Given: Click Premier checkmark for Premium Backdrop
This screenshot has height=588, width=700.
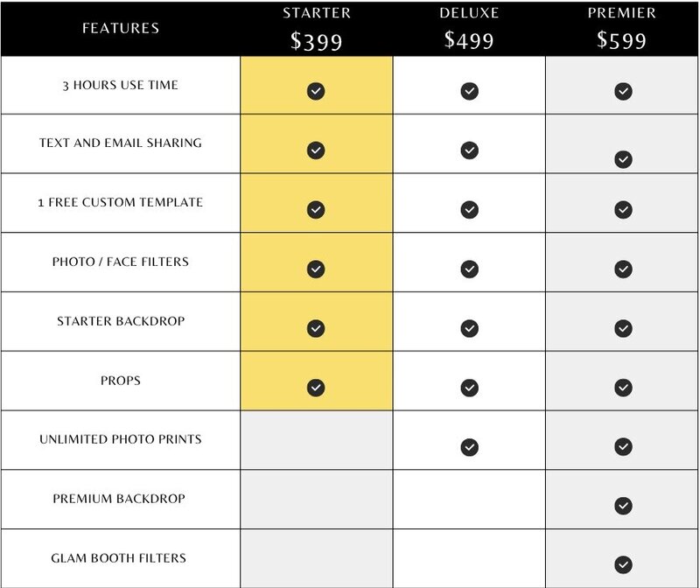Looking at the screenshot, I should [x=623, y=506].
